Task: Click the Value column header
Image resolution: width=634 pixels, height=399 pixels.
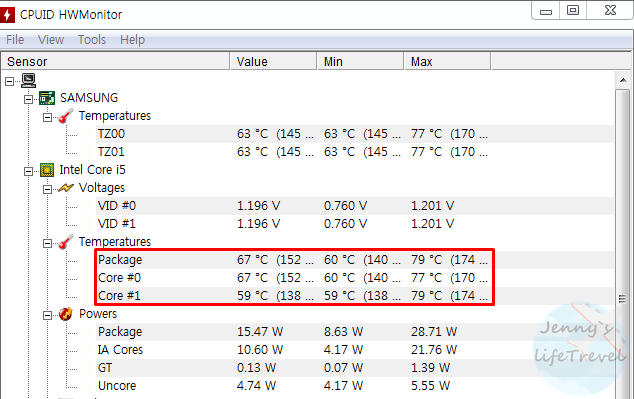Action: click(x=273, y=61)
